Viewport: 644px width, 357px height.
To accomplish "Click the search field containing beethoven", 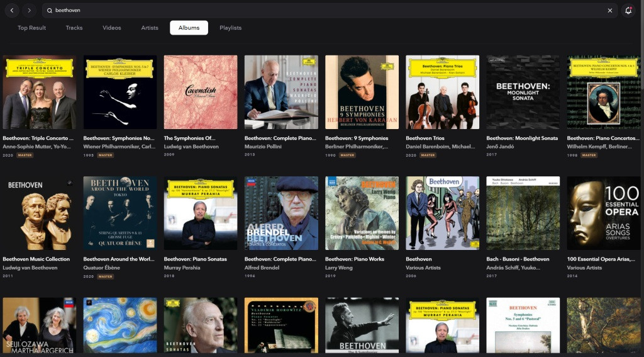I will tap(314, 11).
